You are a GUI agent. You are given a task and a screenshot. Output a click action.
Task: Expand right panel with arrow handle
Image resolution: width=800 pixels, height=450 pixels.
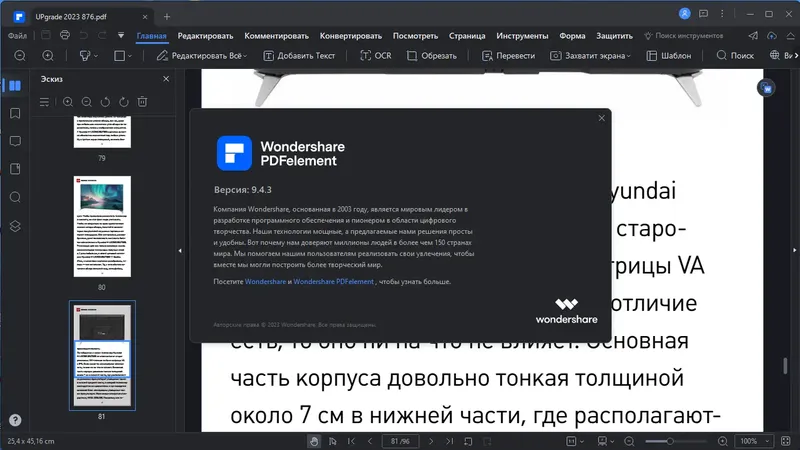794,251
